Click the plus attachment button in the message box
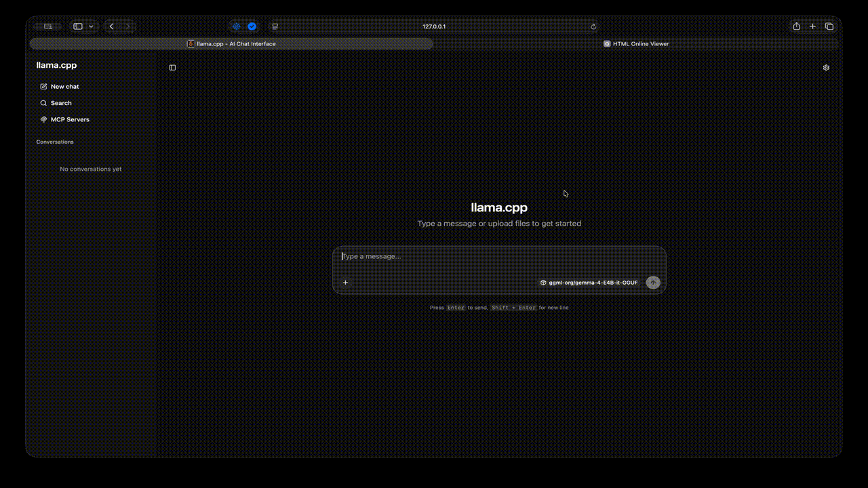The height and width of the screenshot is (488, 868). click(345, 283)
